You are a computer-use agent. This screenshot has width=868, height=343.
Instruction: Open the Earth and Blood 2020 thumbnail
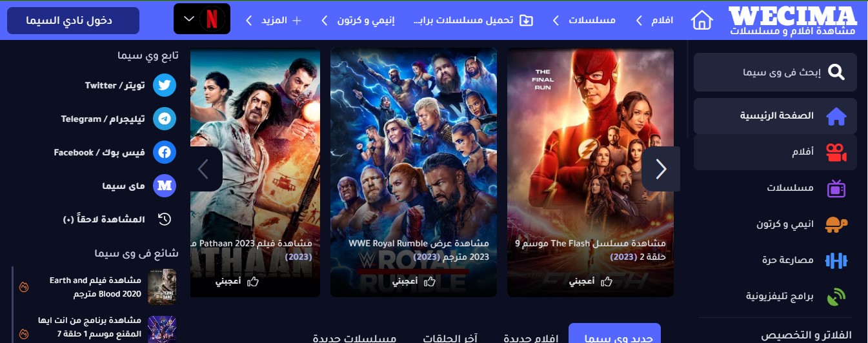(161, 286)
